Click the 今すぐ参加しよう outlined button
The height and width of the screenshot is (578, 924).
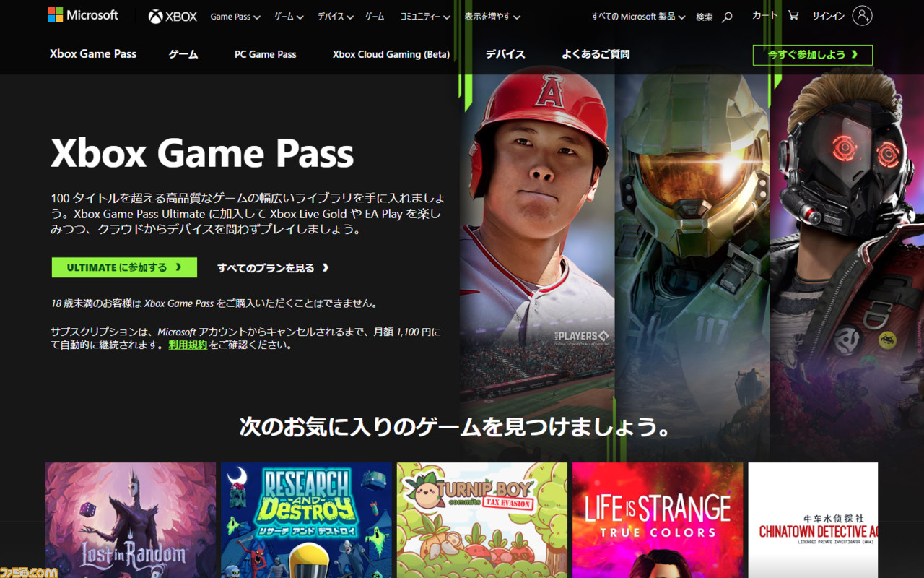coord(812,55)
